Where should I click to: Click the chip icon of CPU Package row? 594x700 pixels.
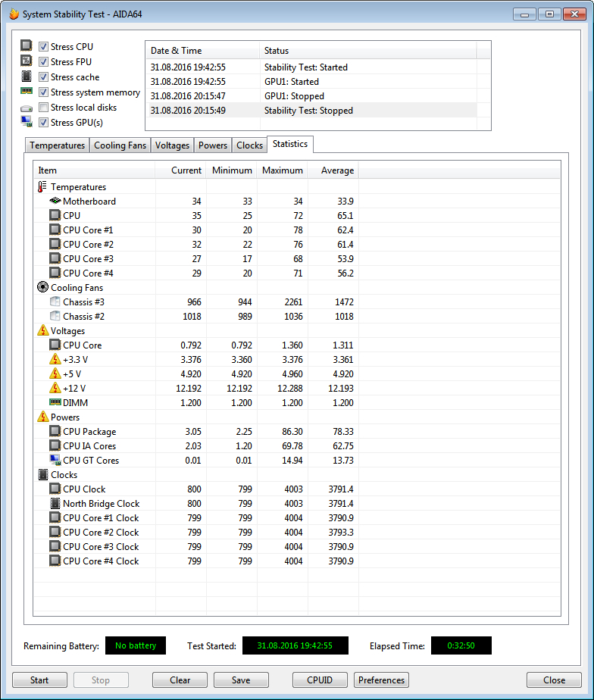pos(55,431)
